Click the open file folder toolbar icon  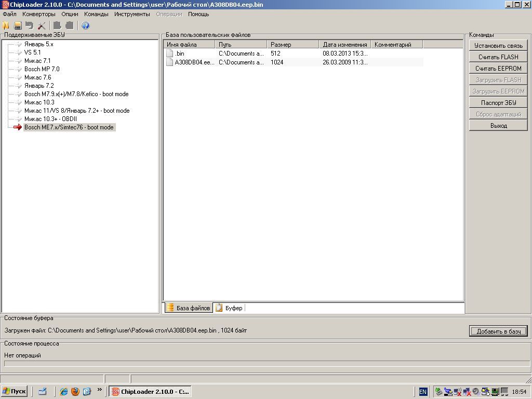[x=6, y=25]
